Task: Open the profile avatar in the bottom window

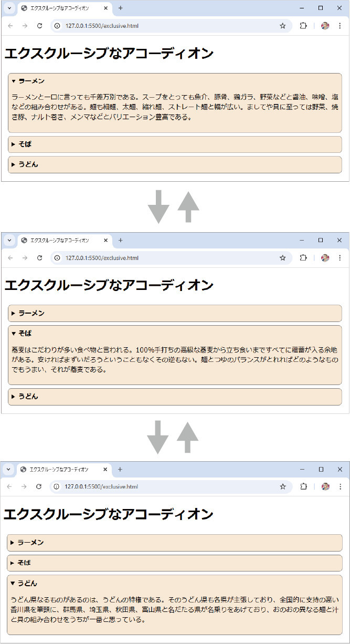Action: point(325,486)
